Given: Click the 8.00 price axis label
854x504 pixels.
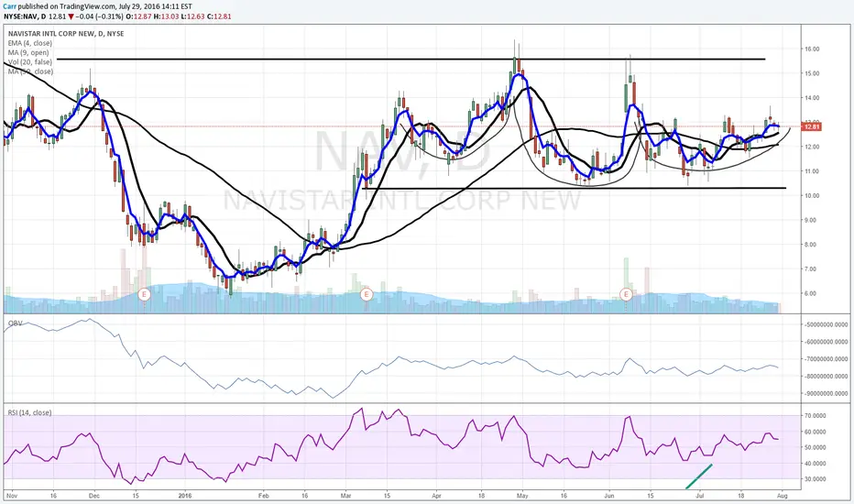Looking at the screenshot, I should point(812,245).
